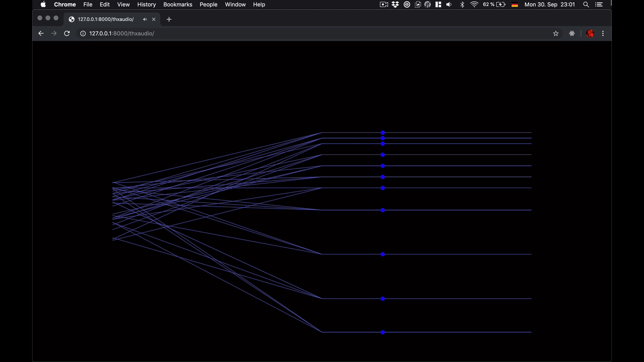644x362 pixels.
Task: Open Spotlight search magnifier
Action: [x=586, y=4]
